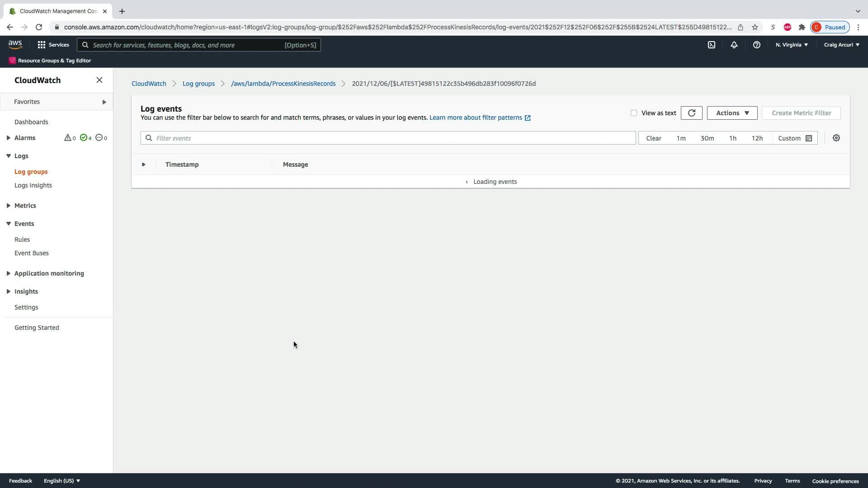Expand the Metrics sidebar section
This screenshot has width=868, height=488.
point(9,206)
